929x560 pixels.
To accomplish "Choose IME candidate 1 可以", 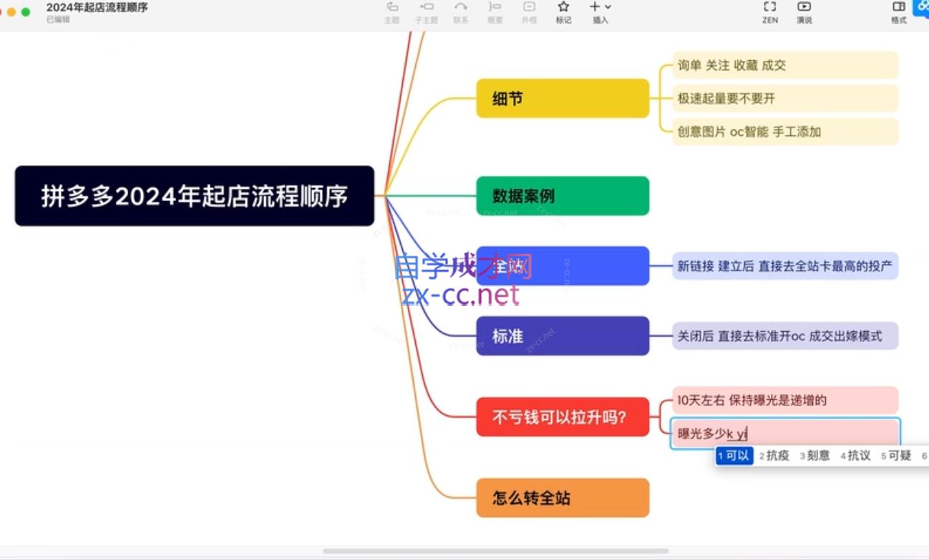I will pyautogui.click(x=734, y=456).
